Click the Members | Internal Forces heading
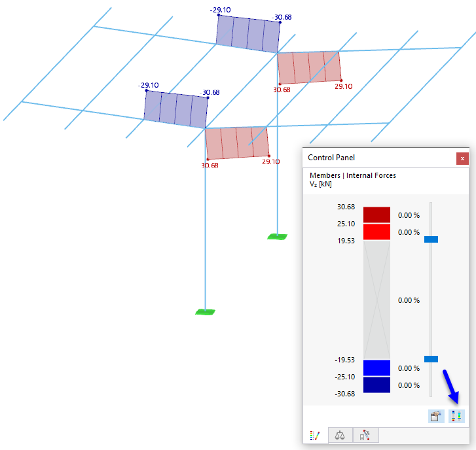The width and height of the screenshot is (476, 450). (353, 175)
